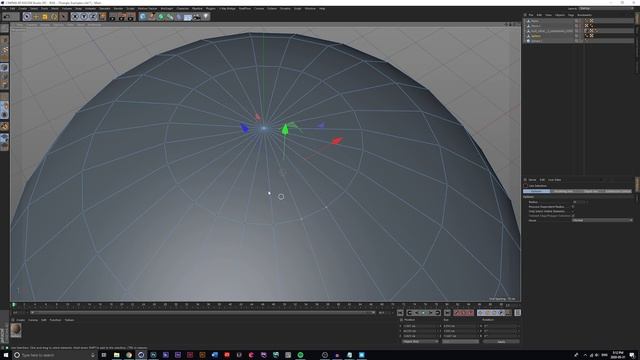The image size is (640, 360).
Task: Switch to the Object Axis tab
Action: pyautogui.click(x=591, y=191)
